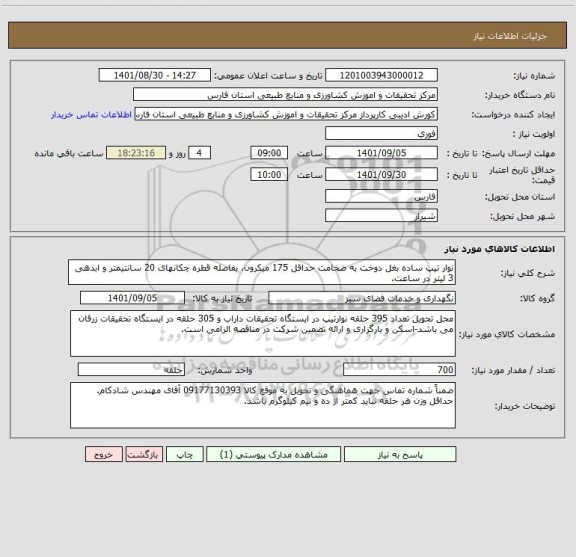Click the response deadline date 1401/09/05 near 09:00
Screen dimensions: 576x557
381,153
